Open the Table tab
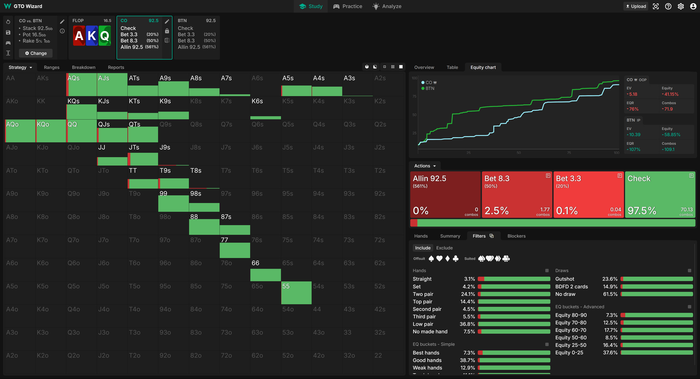This screenshot has width=700, height=379. tap(452, 67)
